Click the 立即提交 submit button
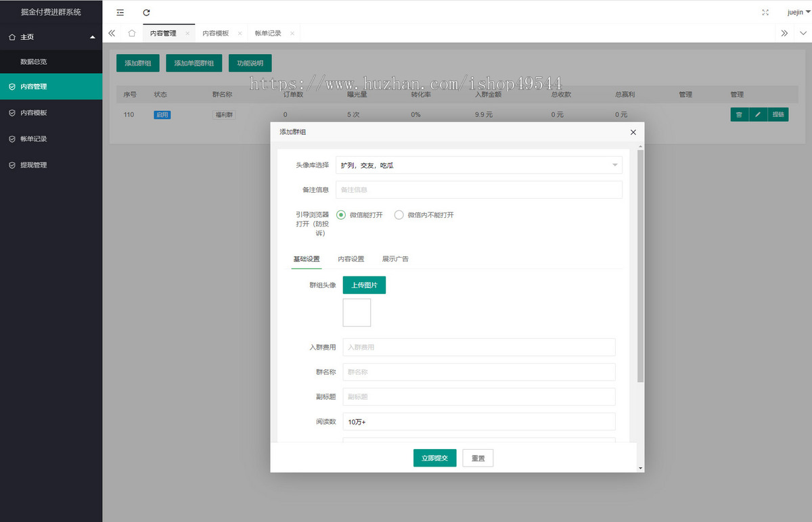This screenshot has width=812, height=522. point(435,458)
